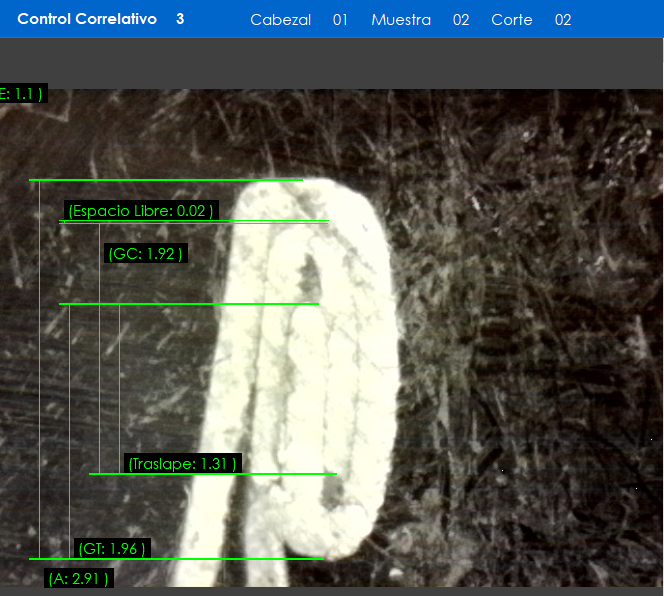Select the Cabezal value 01
The image size is (664, 596).
pos(340,20)
